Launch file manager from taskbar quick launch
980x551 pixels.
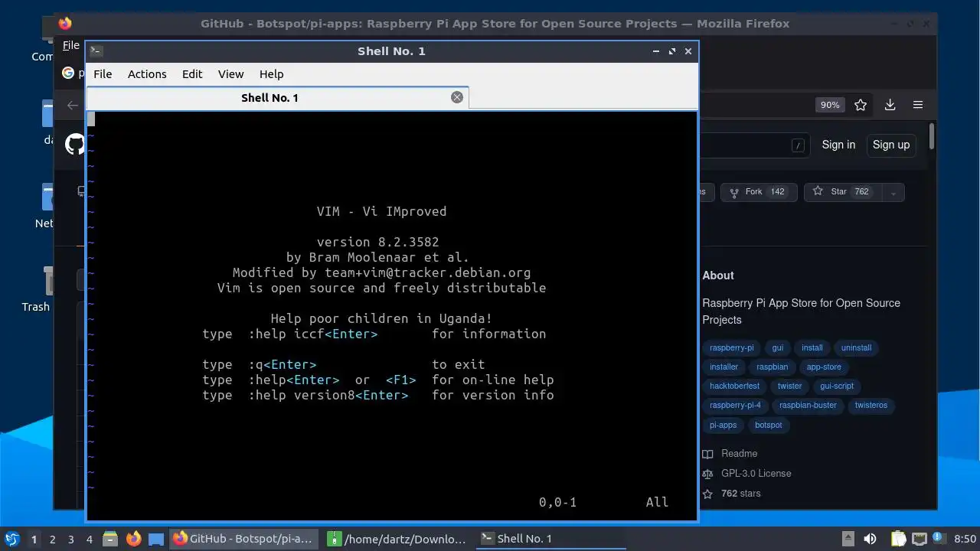109,539
